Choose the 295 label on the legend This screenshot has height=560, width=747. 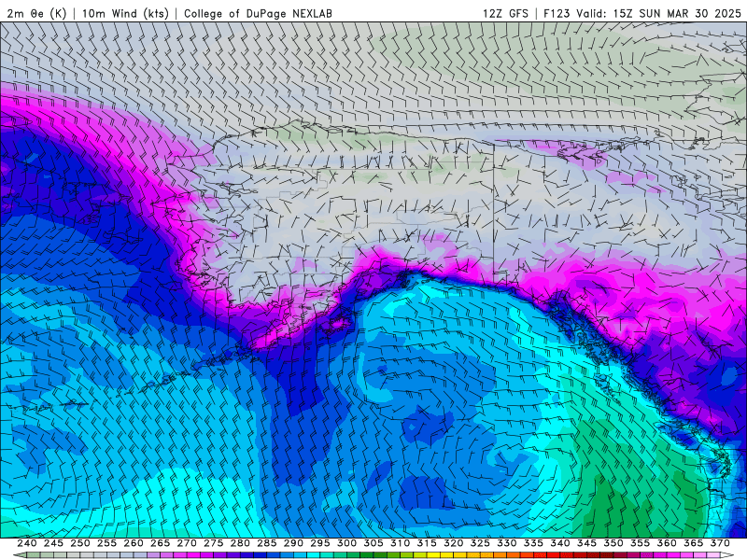point(320,543)
